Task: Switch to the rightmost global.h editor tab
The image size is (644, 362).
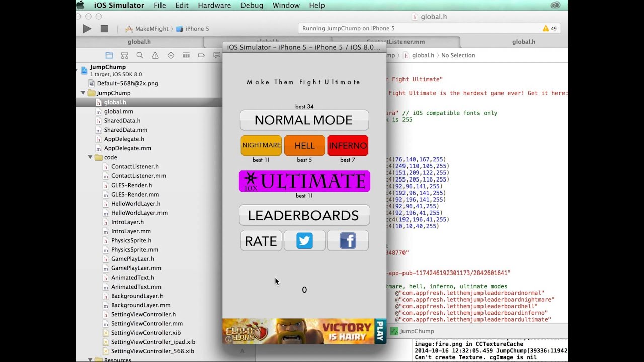Action: (x=524, y=42)
